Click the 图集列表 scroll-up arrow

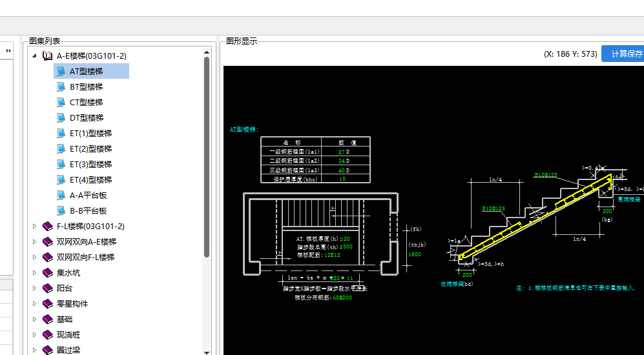coord(207,52)
